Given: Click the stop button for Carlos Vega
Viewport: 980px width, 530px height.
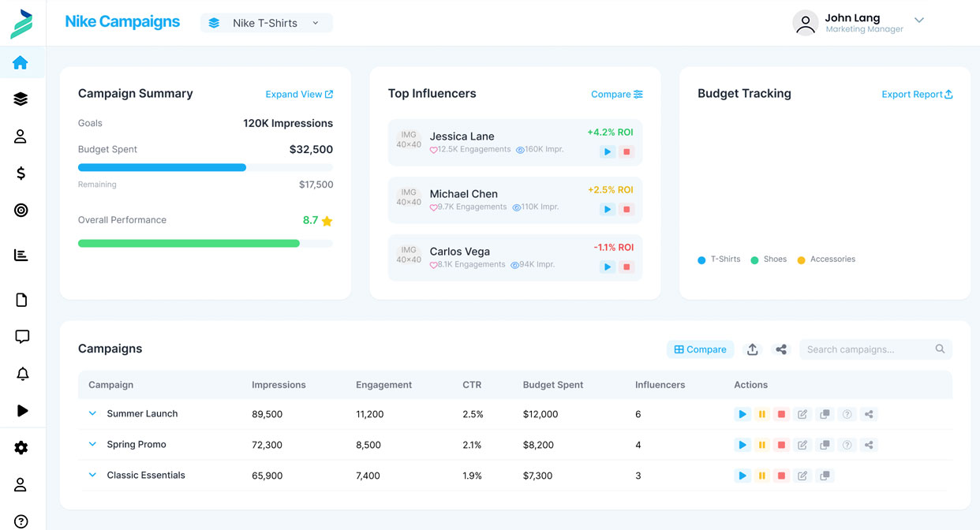Looking at the screenshot, I should pos(627,267).
